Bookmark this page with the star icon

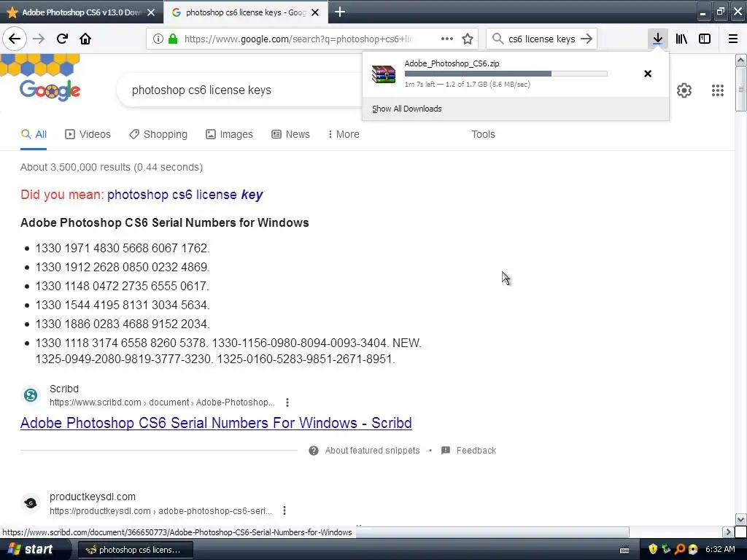point(468,39)
